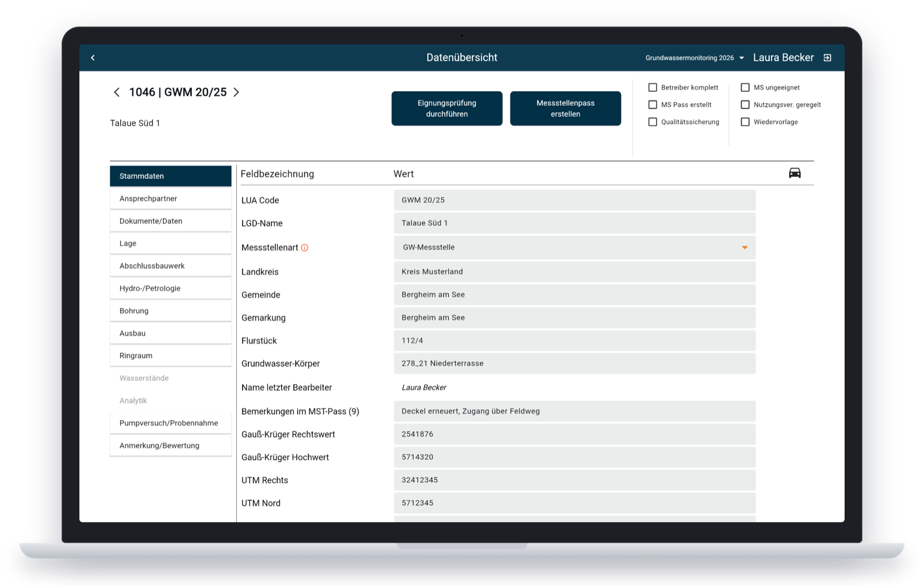
Task: Click Eignungsprüfung durchführen button
Action: (447, 109)
